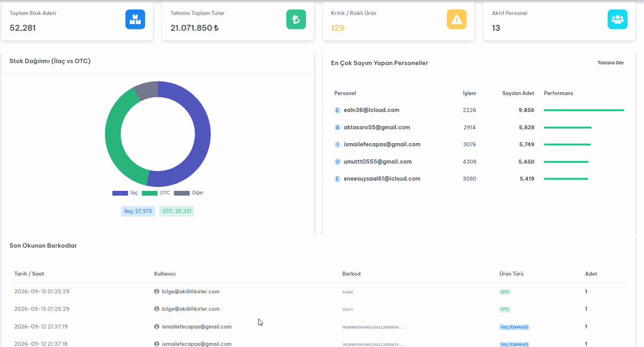
Task: Click the critical product count 129
Action: point(338,28)
